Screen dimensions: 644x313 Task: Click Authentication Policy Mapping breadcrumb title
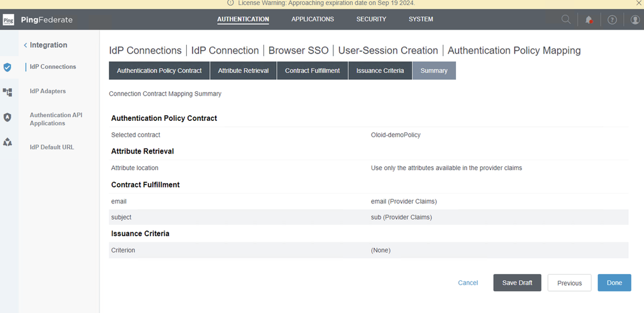click(514, 50)
